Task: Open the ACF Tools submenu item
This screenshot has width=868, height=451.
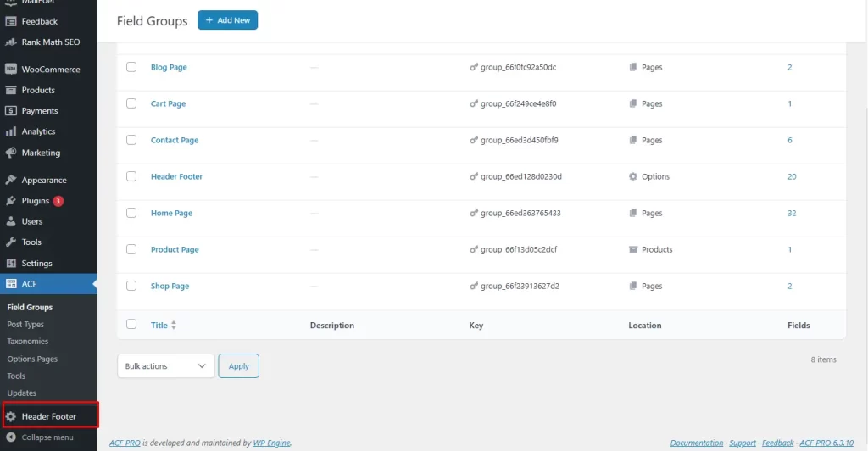Action: (16, 376)
